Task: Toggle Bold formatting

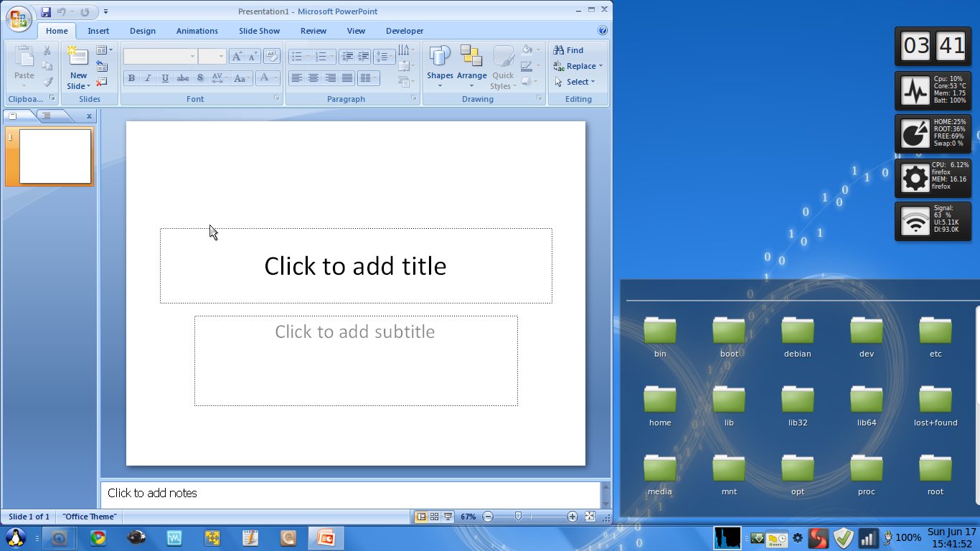Action: 131,78
